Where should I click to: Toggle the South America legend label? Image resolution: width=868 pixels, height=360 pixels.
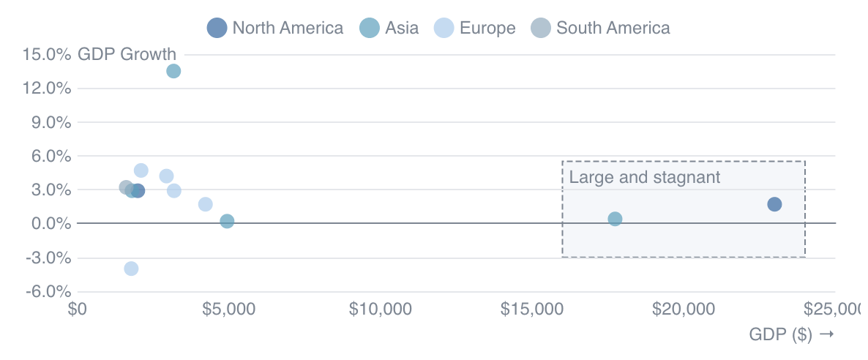[x=613, y=29]
